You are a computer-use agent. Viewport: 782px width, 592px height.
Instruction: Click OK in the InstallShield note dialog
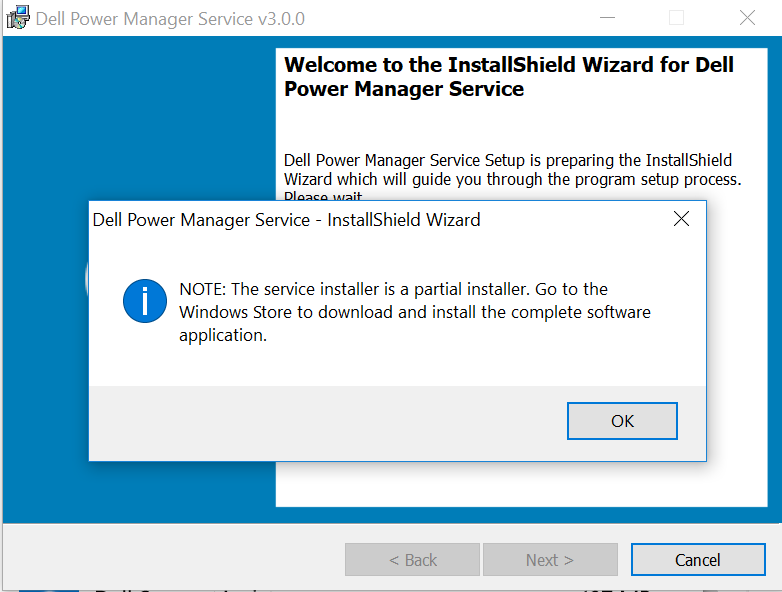tap(622, 421)
